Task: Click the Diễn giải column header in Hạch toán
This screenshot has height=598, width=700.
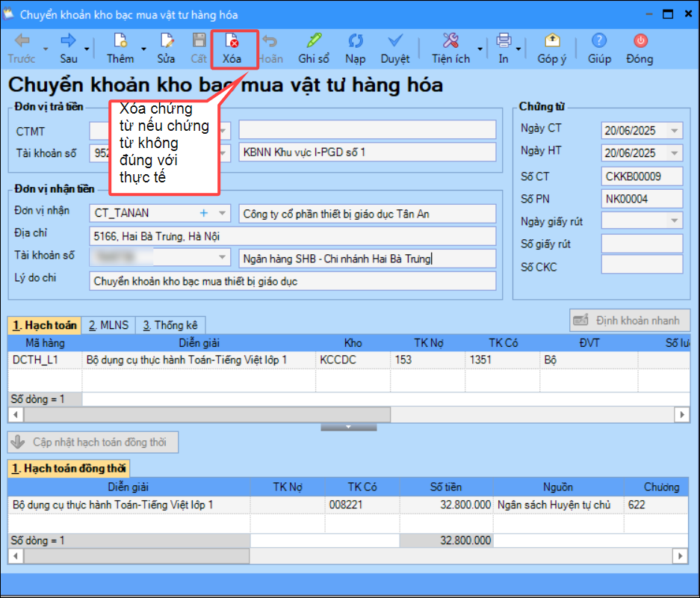Action: [199, 343]
